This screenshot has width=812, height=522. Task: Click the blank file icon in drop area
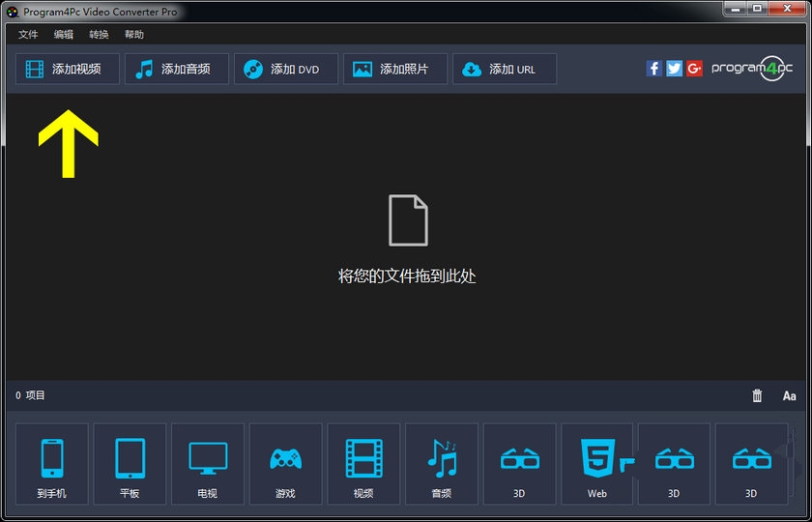point(409,220)
